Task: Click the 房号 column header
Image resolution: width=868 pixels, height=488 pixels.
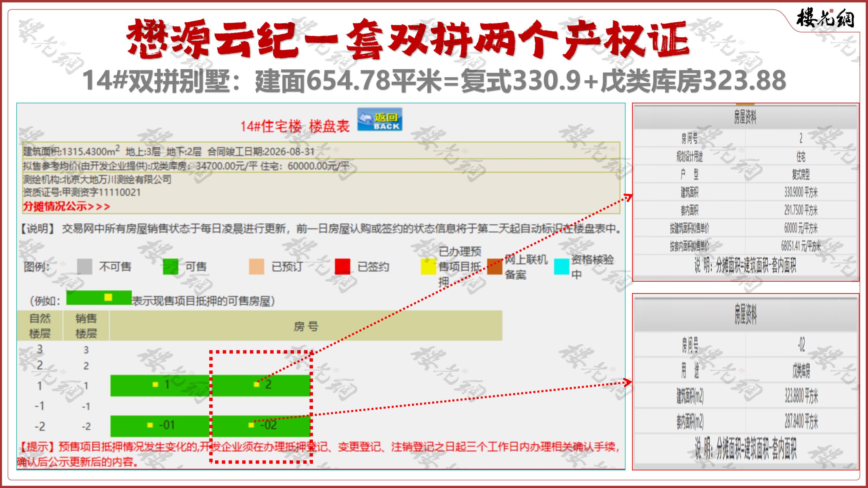Action: coord(306,326)
